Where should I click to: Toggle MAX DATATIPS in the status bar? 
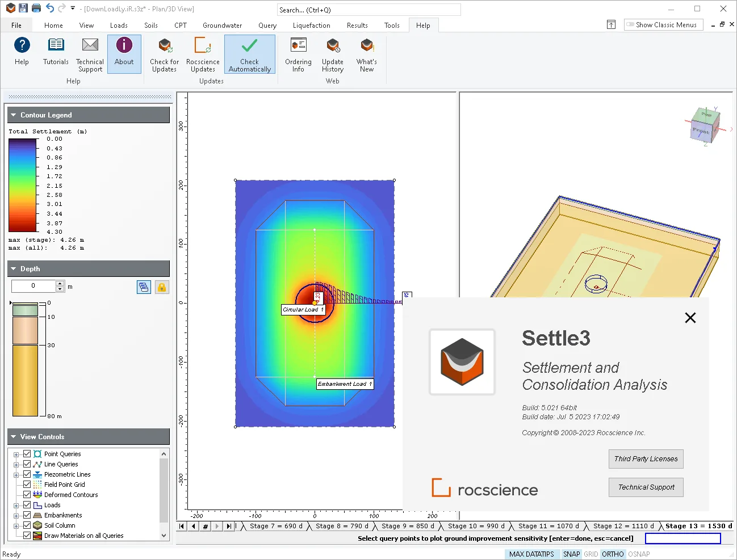(531, 554)
